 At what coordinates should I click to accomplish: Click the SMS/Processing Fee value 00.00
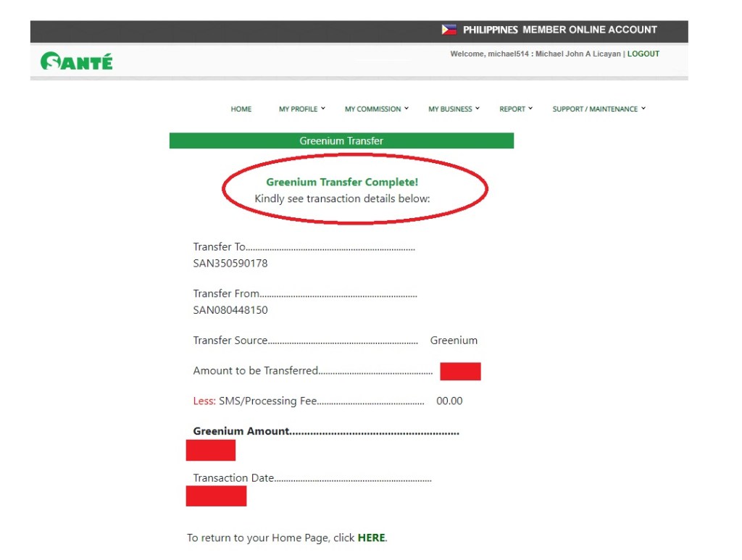point(449,401)
